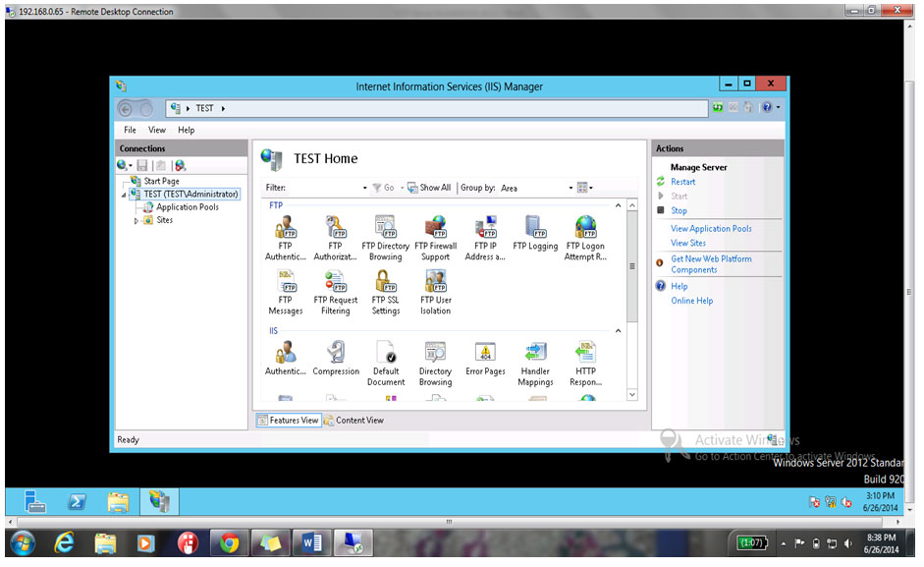Open Microsoft Word from the host taskbar
Screen dimensions: 924x567
tap(311, 542)
